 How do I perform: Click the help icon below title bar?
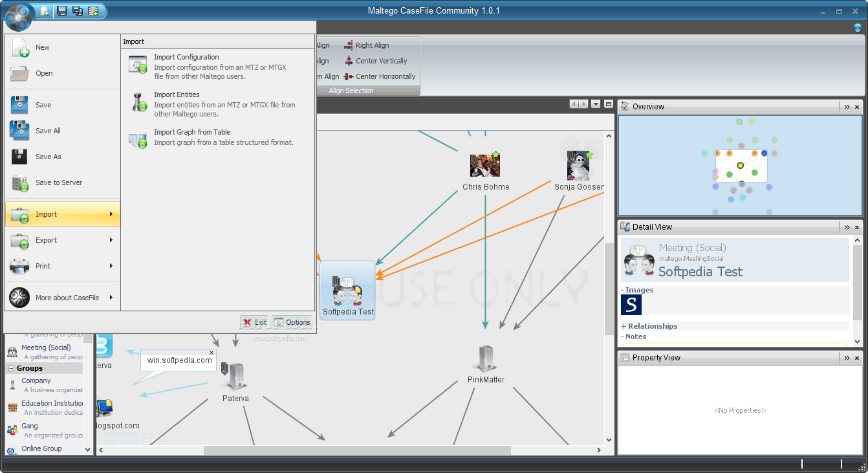[858, 27]
